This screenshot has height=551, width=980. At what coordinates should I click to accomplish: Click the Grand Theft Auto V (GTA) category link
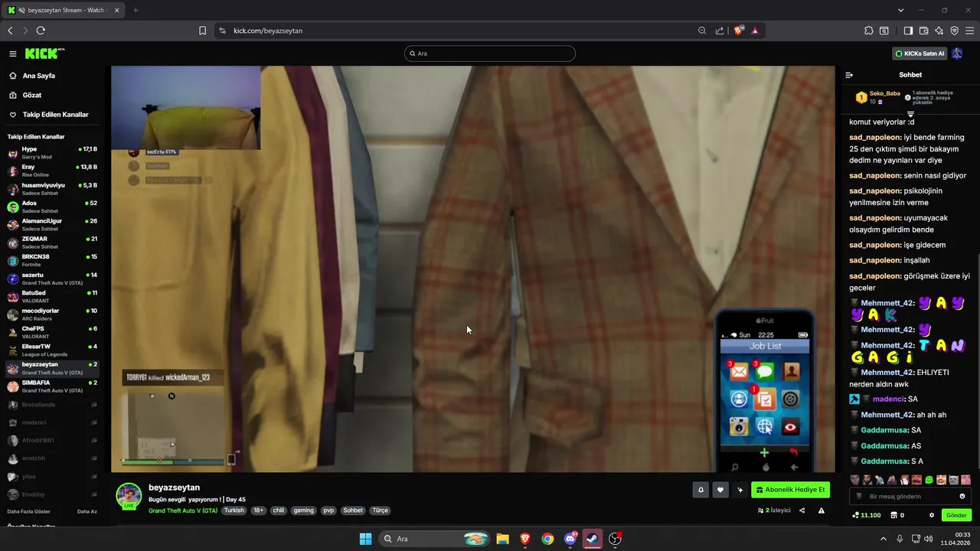[x=183, y=510]
